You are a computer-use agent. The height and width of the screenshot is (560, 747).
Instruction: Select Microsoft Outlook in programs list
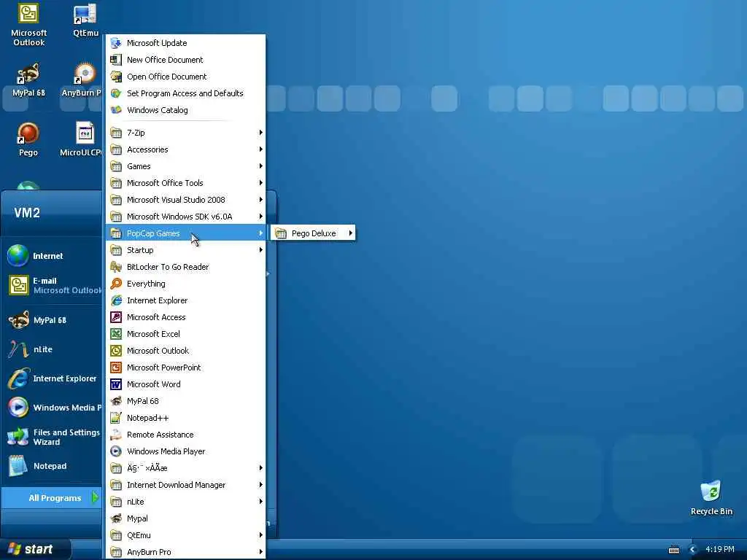pos(186,351)
